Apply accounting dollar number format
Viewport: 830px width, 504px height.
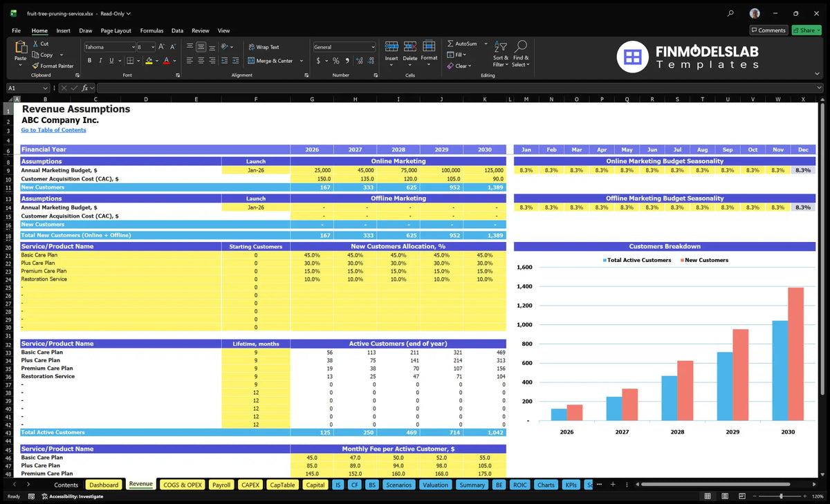[318, 61]
